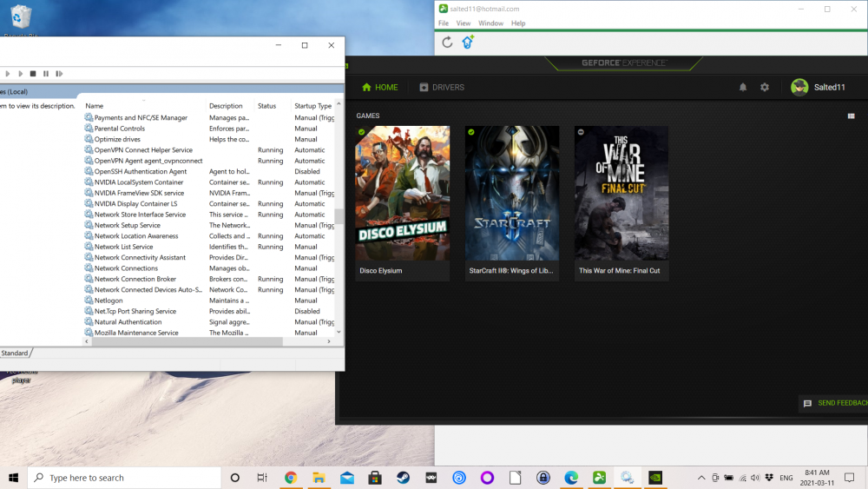Viewport: 868px width, 489px height.
Task: Open GeForce Experience settings gear
Action: point(765,88)
